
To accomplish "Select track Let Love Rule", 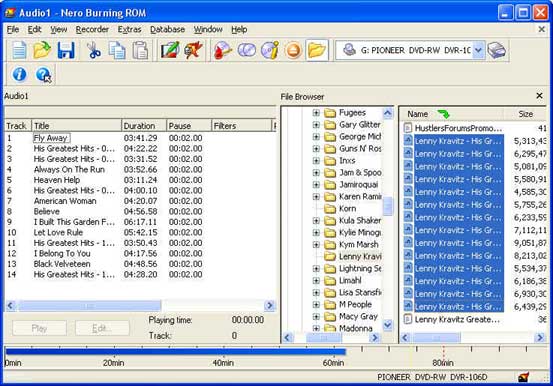I will click(x=58, y=233).
